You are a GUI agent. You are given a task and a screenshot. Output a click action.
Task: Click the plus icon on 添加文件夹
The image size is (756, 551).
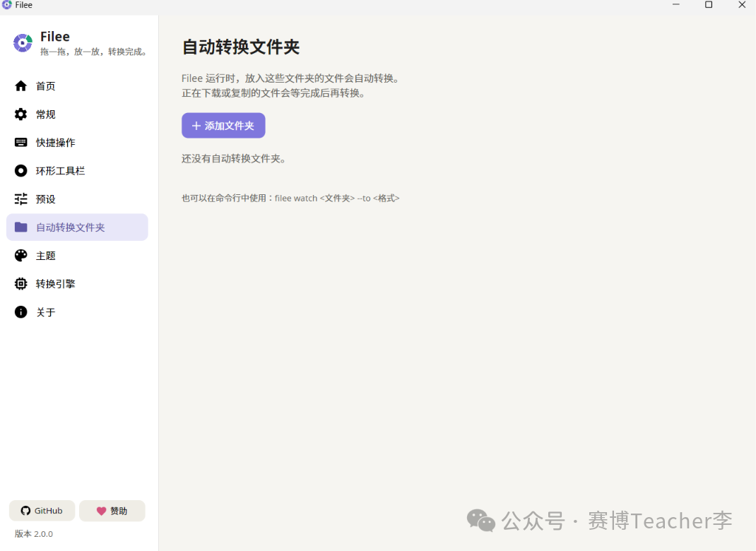(196, 126)
